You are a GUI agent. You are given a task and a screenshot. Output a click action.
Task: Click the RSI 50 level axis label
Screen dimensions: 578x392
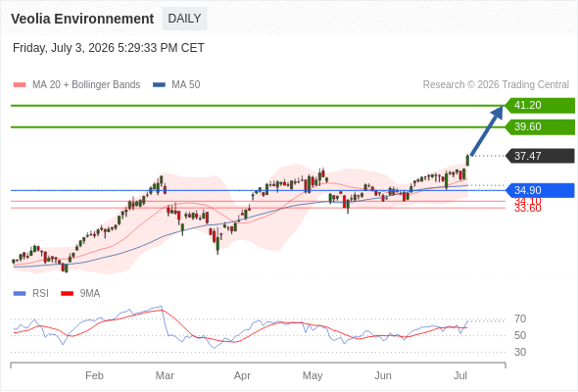[520, 335]
